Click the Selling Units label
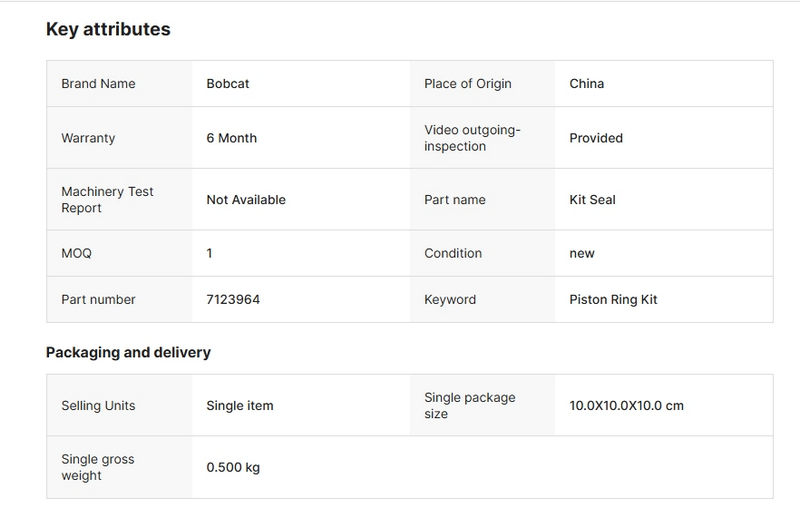Image resolution: width=800 pixels, height=518 pixels. (98, 406)
